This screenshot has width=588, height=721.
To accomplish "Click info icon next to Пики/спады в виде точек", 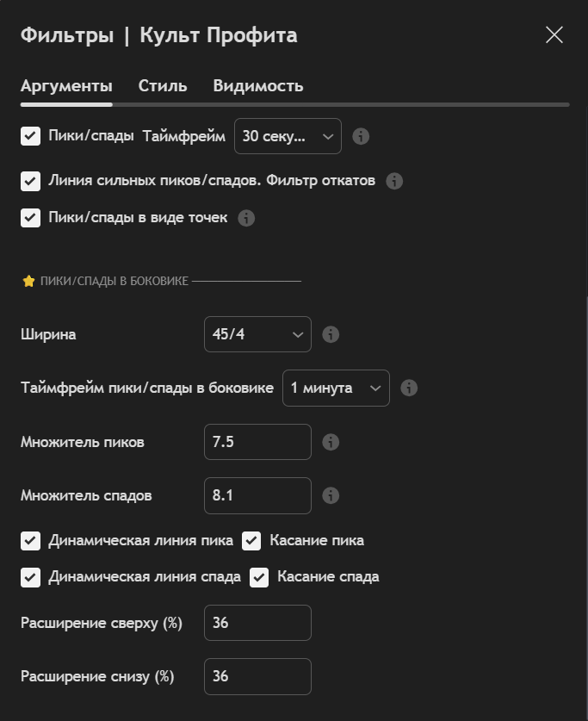I will 246,218.
